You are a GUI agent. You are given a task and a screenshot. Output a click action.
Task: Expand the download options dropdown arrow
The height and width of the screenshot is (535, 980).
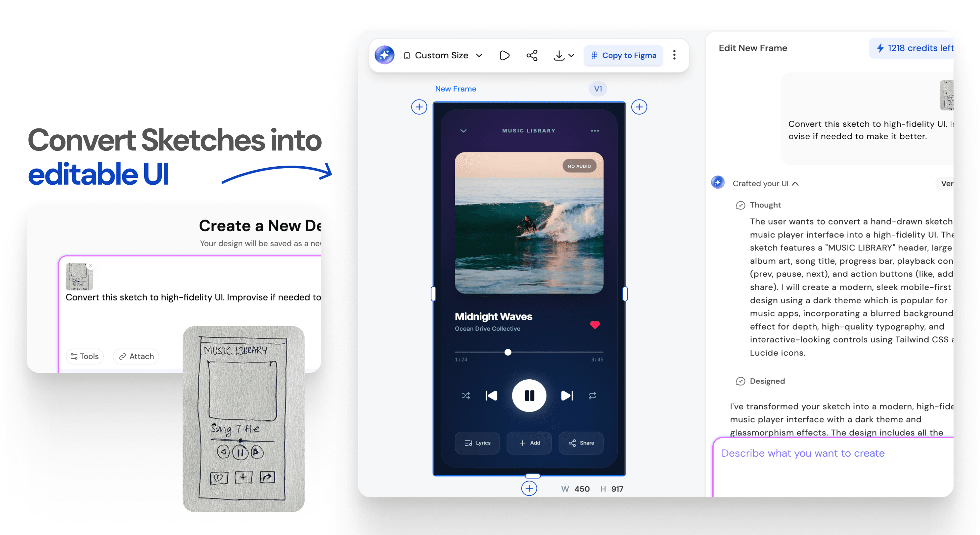(x=571, y=56)
